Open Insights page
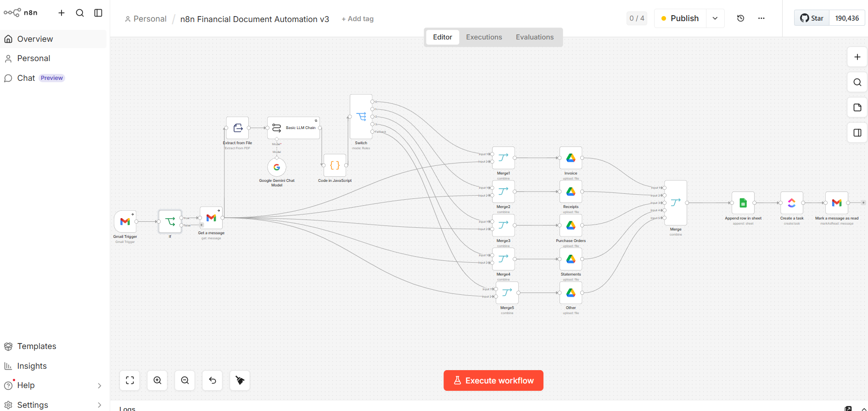Screen dimensions: 868x411 pos(53,366)
